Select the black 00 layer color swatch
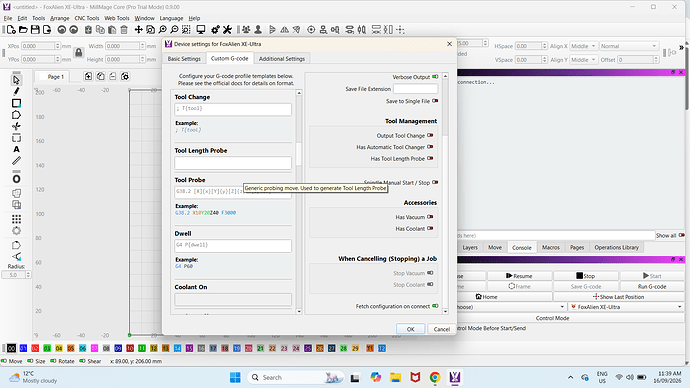The height and width of the screenshot is (388, 690). tap(11, 348)
